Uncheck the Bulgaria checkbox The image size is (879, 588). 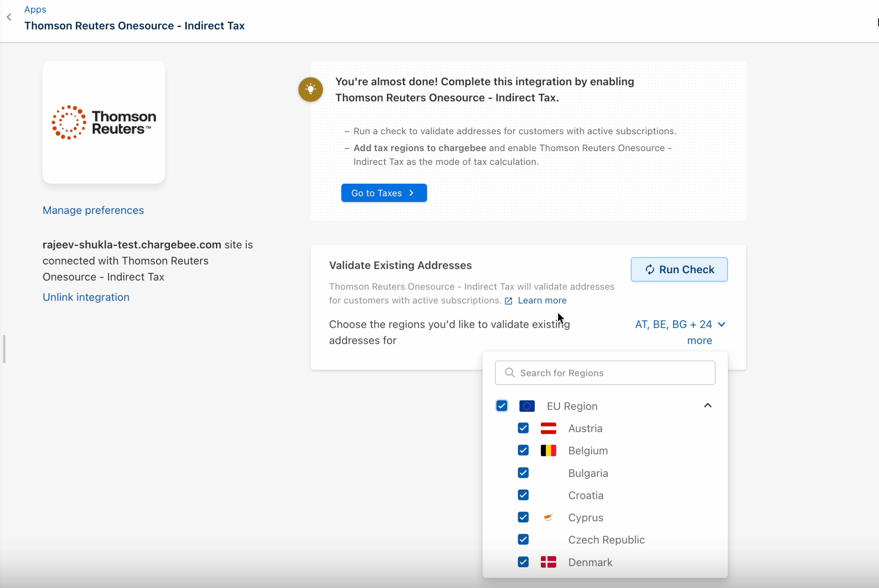[x=523, y=473]
